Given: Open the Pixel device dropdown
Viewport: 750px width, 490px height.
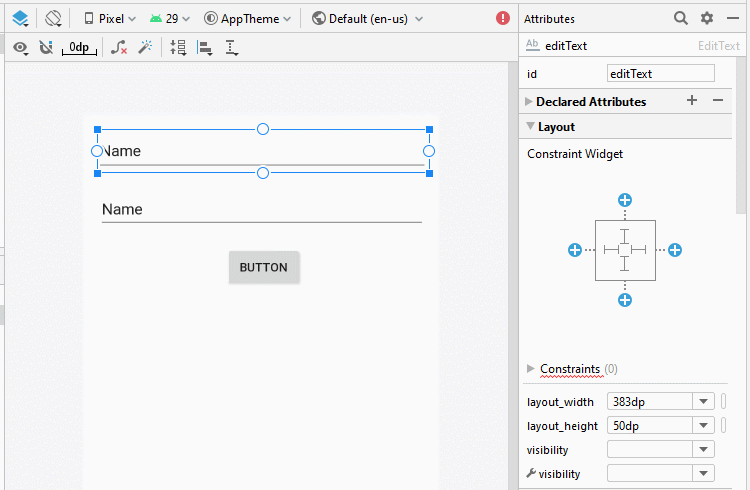Looking at the screenshot, I should (x=110, y=19).
